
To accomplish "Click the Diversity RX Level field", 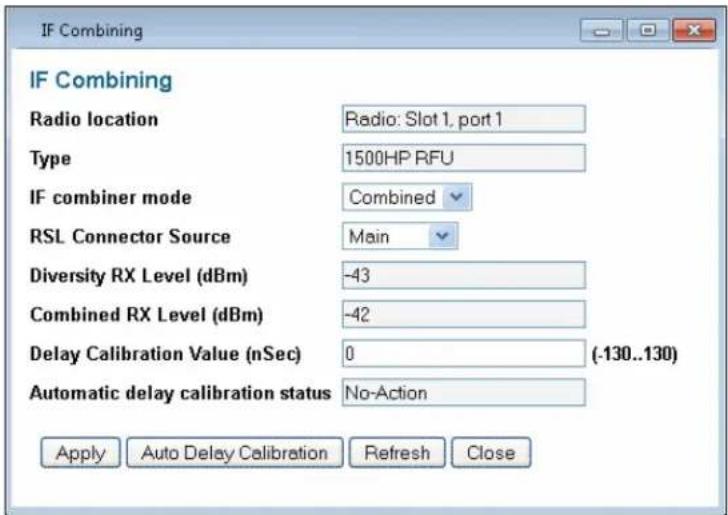I will [464, 275].
